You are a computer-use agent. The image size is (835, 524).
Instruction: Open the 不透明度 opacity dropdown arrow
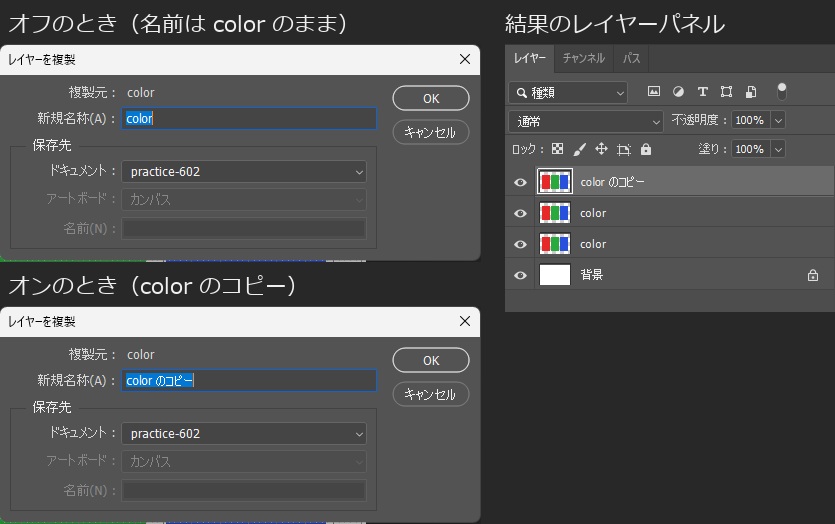pyautogui.click(x=778, y=120)
